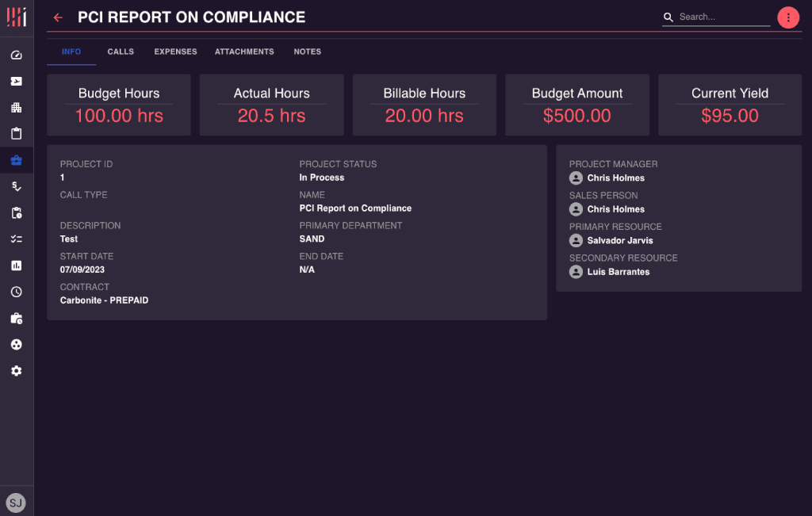
Task: Open the settings gear icon in sidebar
Action: click(x=17, y=371)
